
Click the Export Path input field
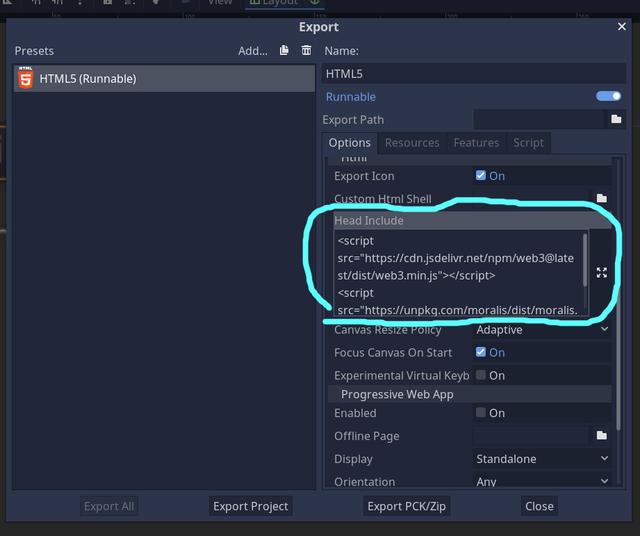click(x=539, y=120)
